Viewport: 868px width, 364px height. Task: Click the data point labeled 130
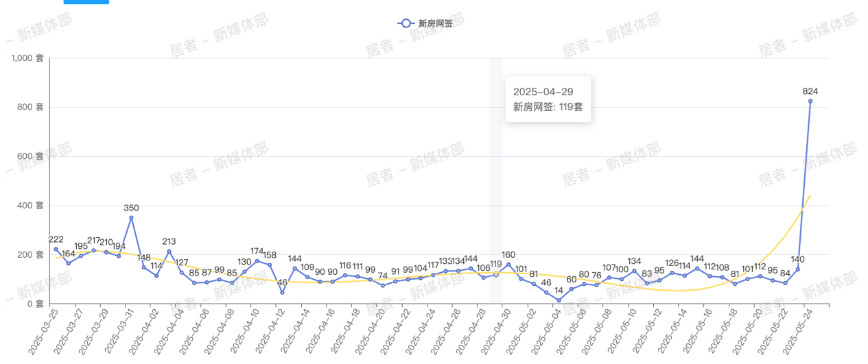pos(244,271)
